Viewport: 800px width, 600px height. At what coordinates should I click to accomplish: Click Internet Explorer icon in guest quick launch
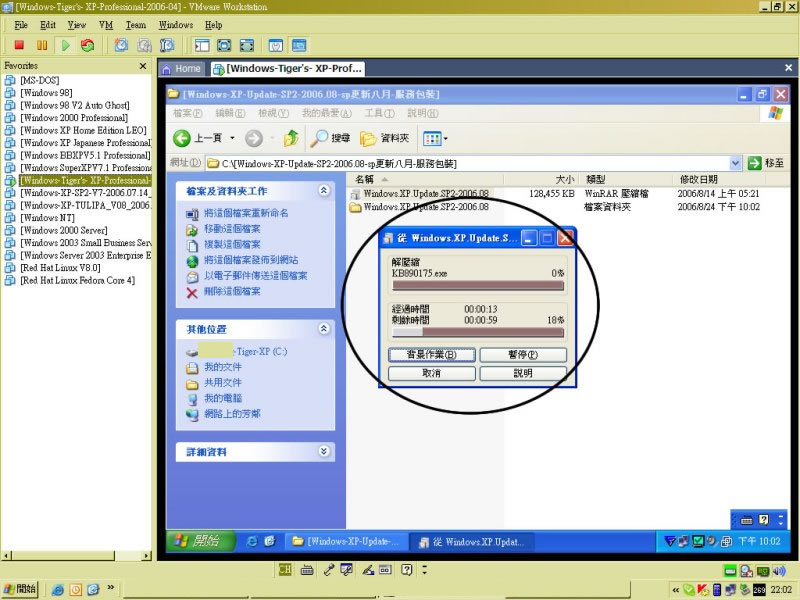coord(252,541)
